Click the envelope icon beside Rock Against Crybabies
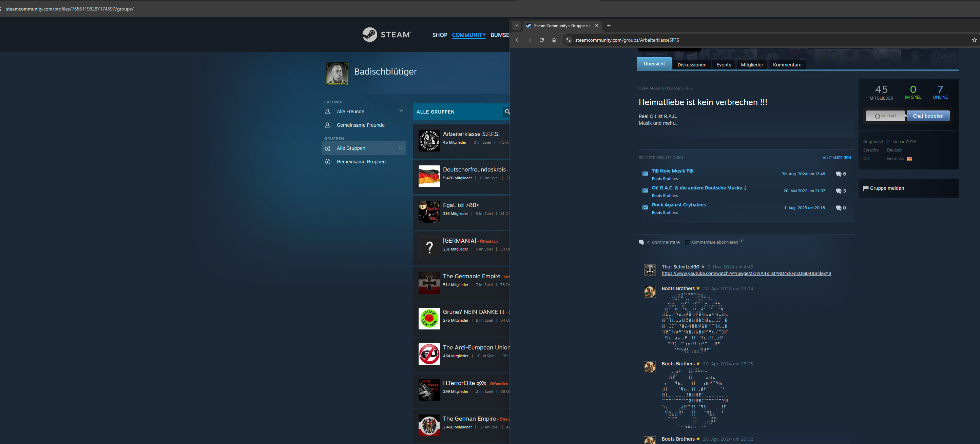 645,207
